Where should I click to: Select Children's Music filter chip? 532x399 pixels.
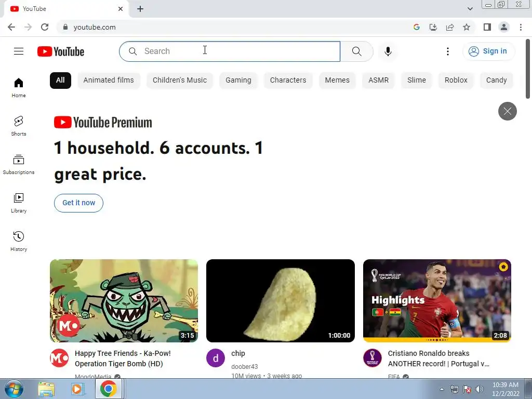tap(179, 81)
